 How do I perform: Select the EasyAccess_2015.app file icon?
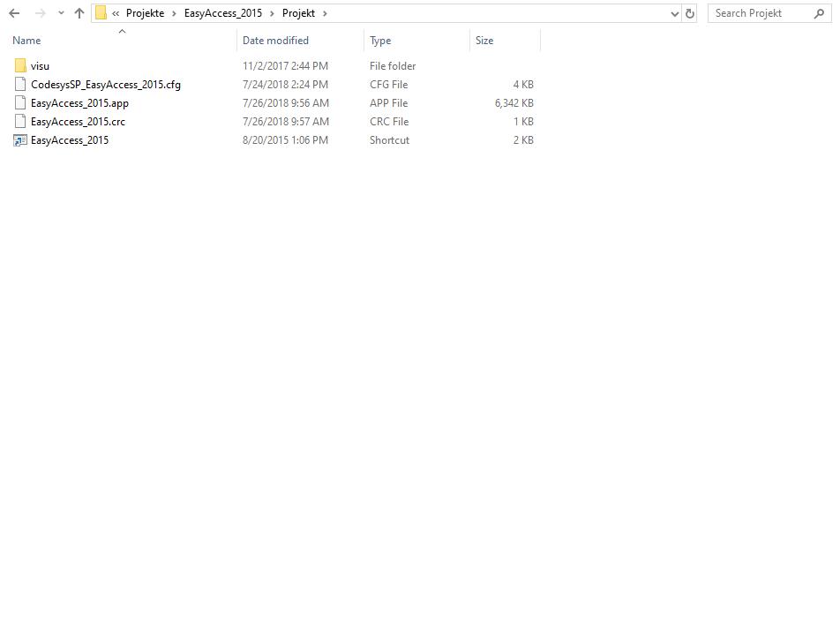[x=19, y=102]
